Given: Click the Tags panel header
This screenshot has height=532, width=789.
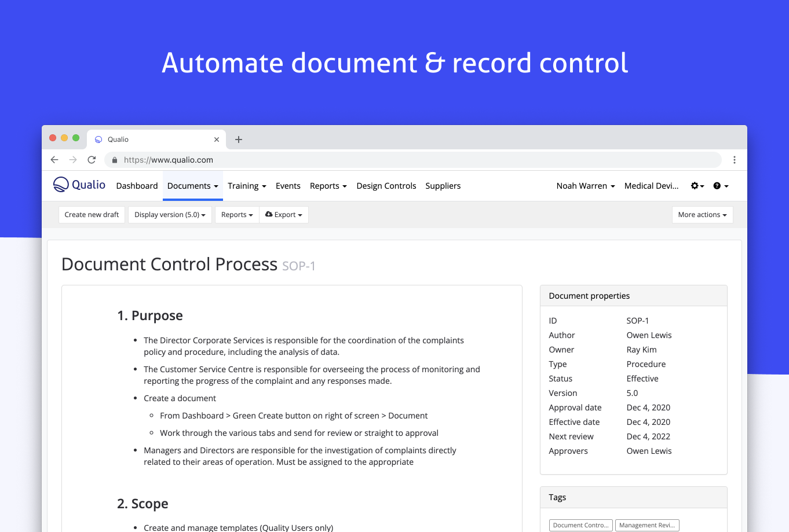Looking at the screenshot, I should [634, 497].
